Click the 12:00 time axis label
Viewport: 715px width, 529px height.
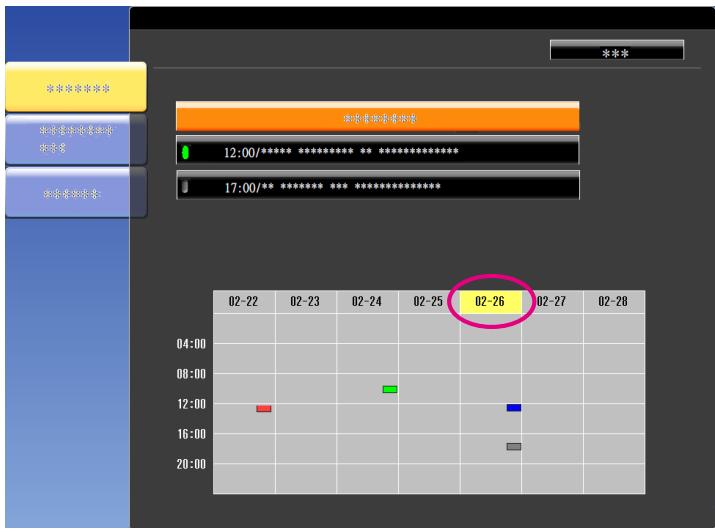click(191, 404)
